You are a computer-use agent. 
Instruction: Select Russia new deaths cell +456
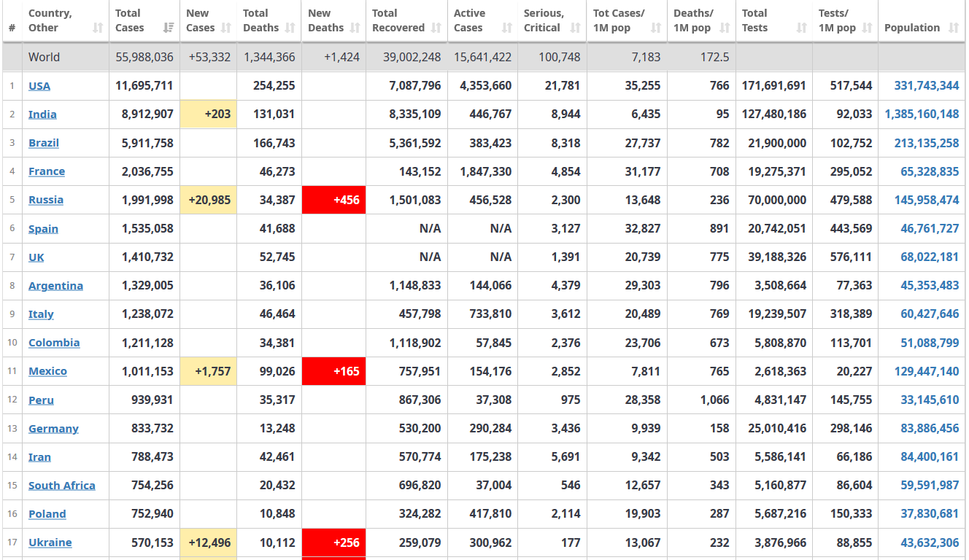(333, 200)
